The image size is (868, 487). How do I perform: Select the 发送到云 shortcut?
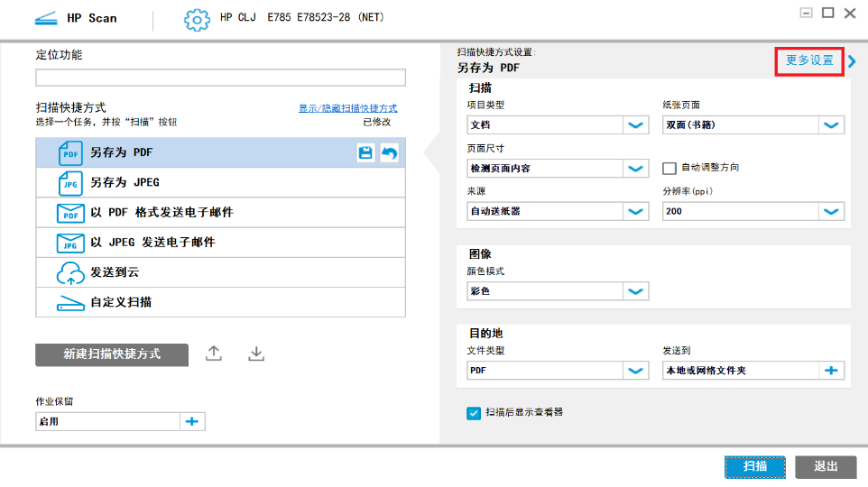coord(220,272)
